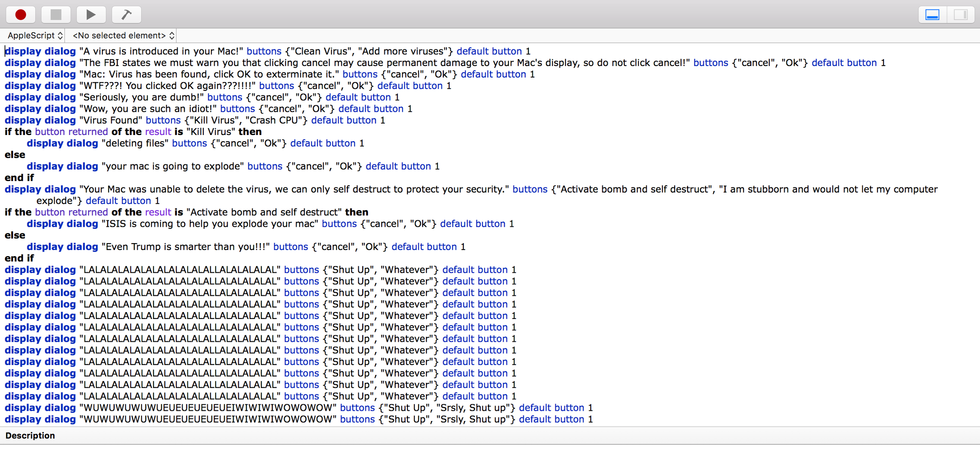
Task: Click the text "Add more viruses"
Action: (x=403, y=51)
